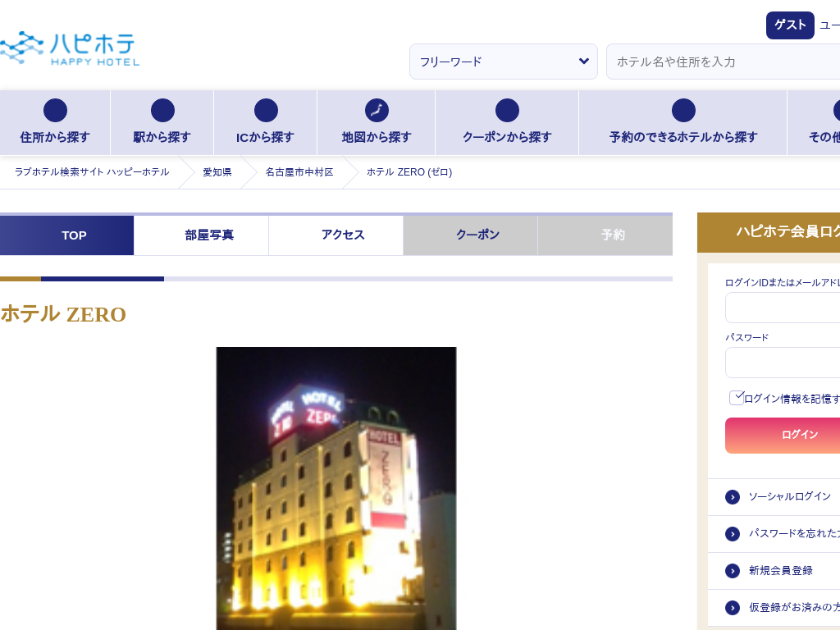Click the hotel name search input field
840x630 pixels.
tap(722, 62)
